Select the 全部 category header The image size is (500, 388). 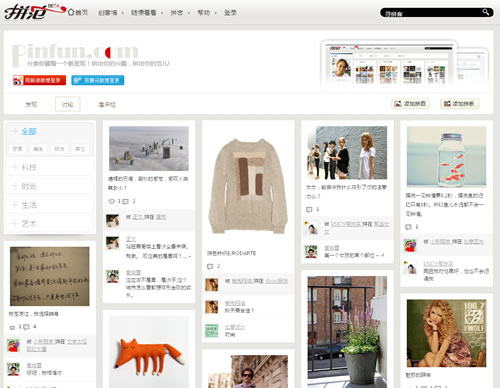pyautogui.click(x=29, y=131)
